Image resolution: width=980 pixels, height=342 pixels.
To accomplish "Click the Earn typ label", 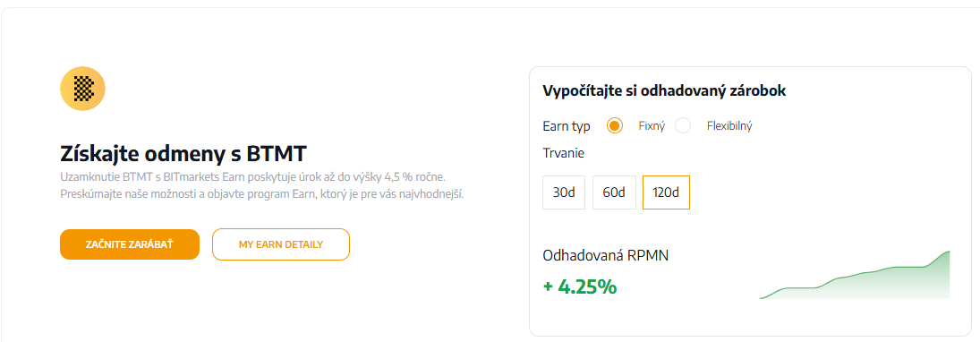I will pyautogui.click(x=567, y=126).
